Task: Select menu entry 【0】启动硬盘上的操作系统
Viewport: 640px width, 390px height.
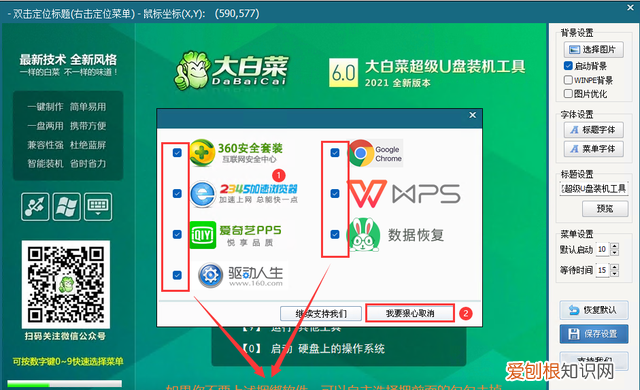Action: 313,349
